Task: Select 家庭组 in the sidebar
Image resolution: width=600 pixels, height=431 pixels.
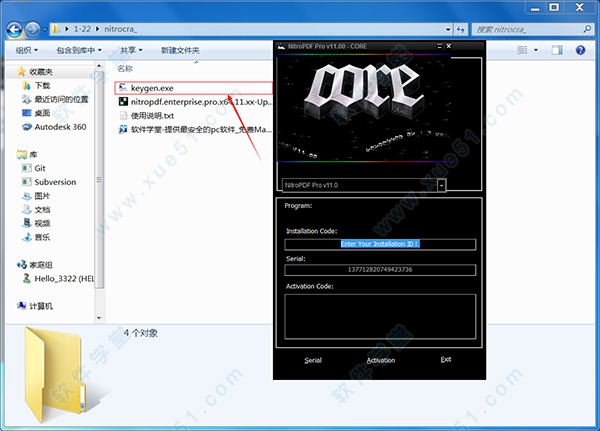Action: tap(35, 264)
